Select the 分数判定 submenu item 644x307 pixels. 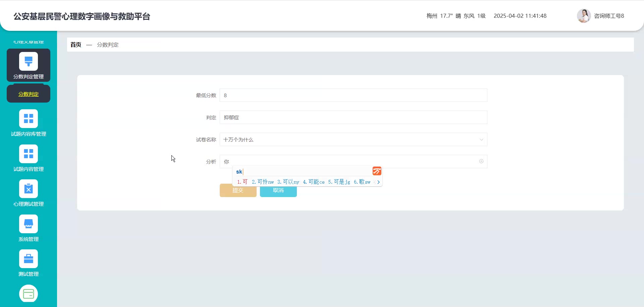pyautogui.click(x=29, y=94)
